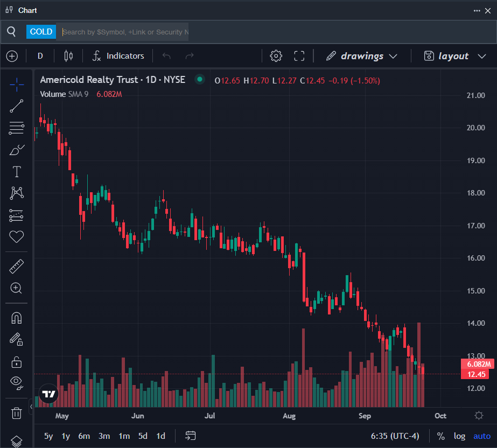497x448 pixels.
Task: Open the brush drawing tool
Action: 17,150
